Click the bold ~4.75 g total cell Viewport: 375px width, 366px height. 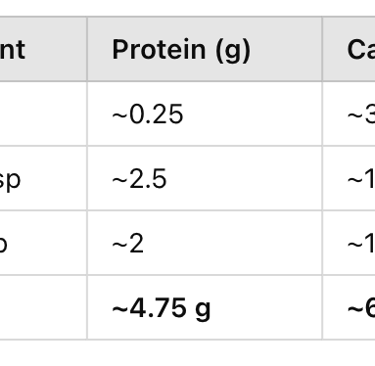[205, 307]
